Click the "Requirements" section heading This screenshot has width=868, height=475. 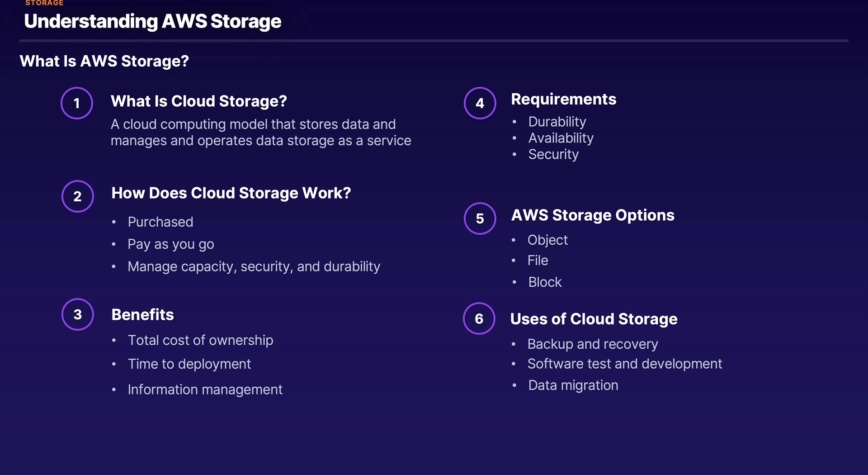pos(563,99)
